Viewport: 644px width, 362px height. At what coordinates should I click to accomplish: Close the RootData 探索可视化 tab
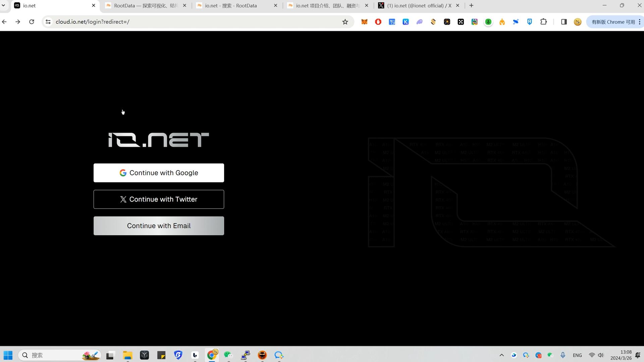[x=184, y=6]
